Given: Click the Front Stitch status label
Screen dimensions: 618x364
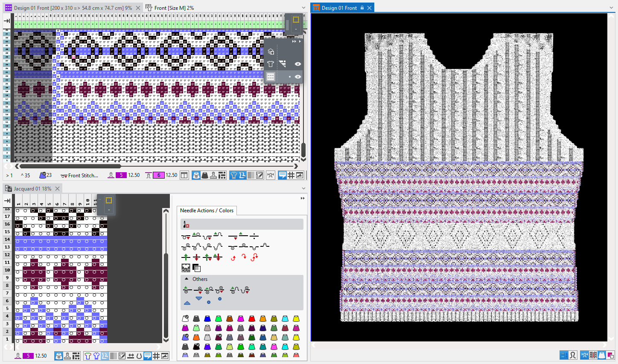Looking at the screenshot, I should click(83, 175).
